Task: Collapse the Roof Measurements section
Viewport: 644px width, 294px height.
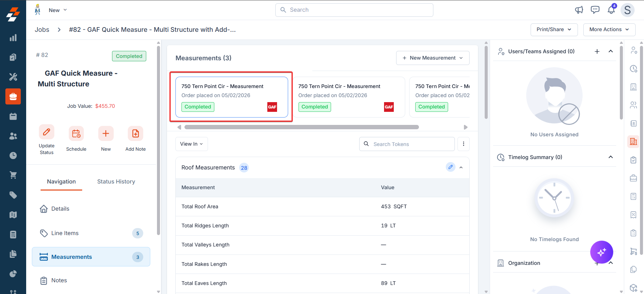Action: [461, 167]
